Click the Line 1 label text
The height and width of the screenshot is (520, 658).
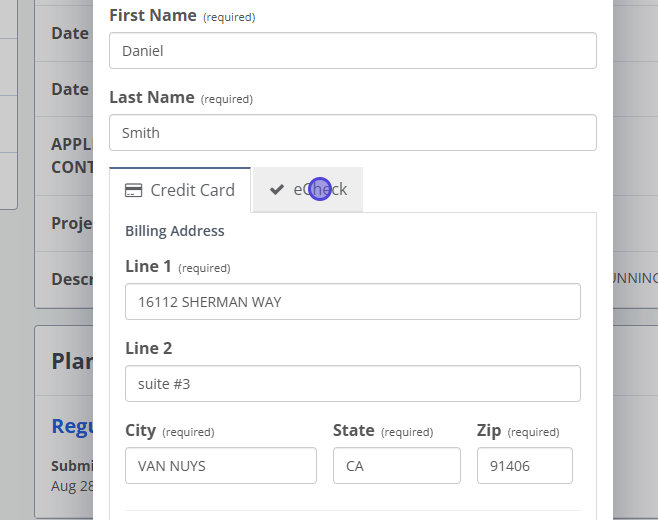(x=148, y=267)
